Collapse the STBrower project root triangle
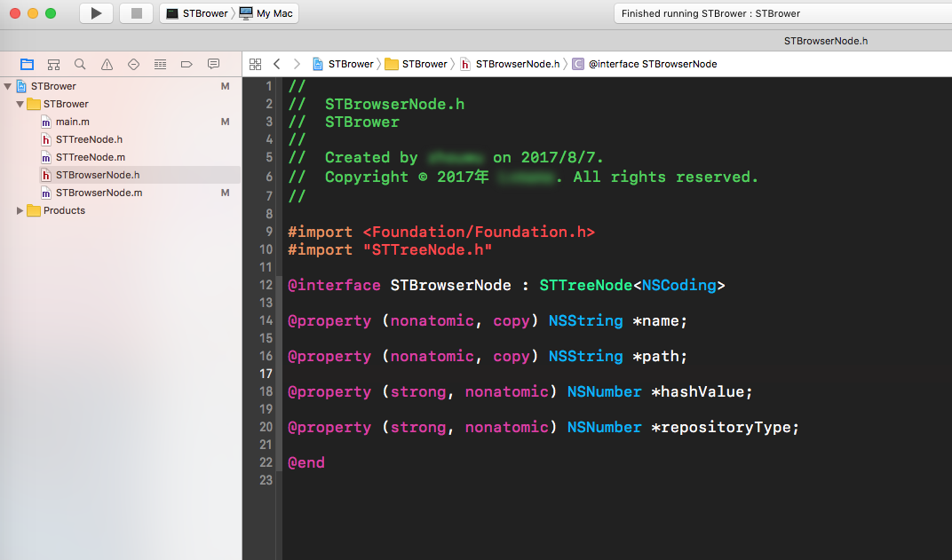Screen dimensions: 952x560 pyautogui.click(x=8, y=86)
